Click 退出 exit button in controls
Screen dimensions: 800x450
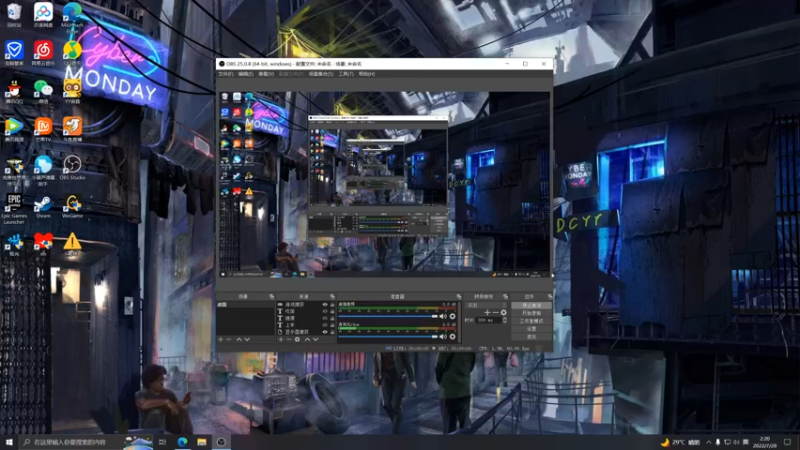[x=531, y=337]
